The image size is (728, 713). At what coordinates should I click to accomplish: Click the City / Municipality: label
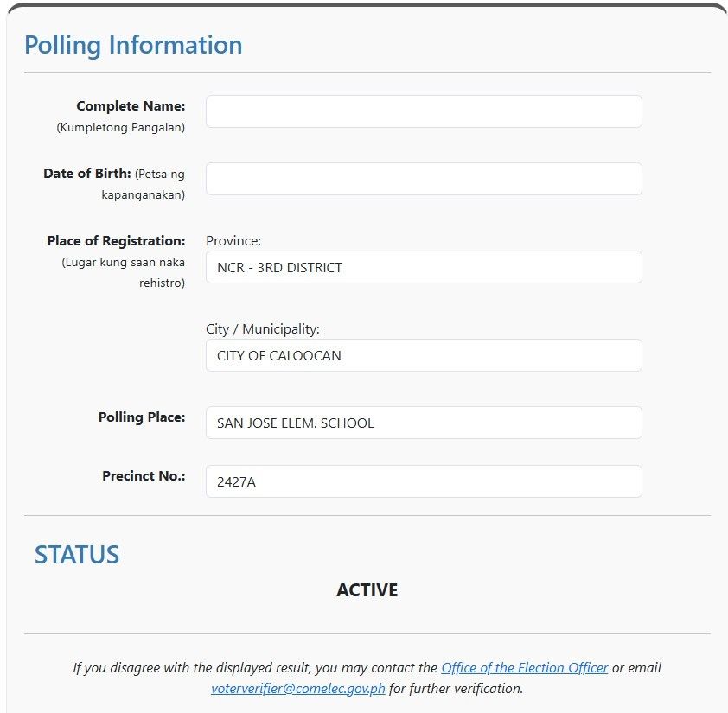(263, 329)
